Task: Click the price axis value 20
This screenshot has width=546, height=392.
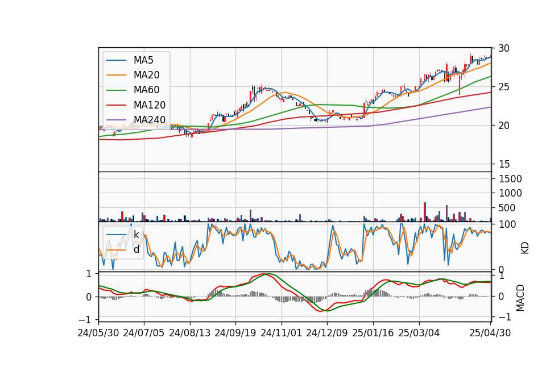Action: [504, 126]
